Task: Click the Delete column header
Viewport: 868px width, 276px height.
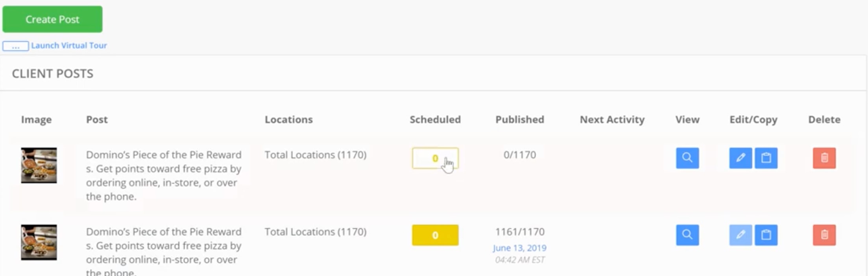Action: coord(824,120)
